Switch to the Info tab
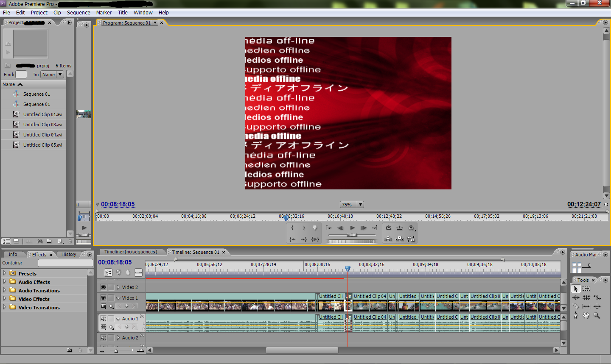This screenshot has width=611, height=364. pos(13,254)
